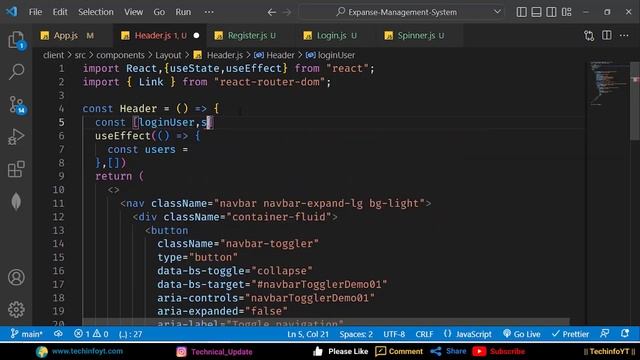Open the notifications bell icon
This screenshot has width=640, height=360.
click(625, 334)
